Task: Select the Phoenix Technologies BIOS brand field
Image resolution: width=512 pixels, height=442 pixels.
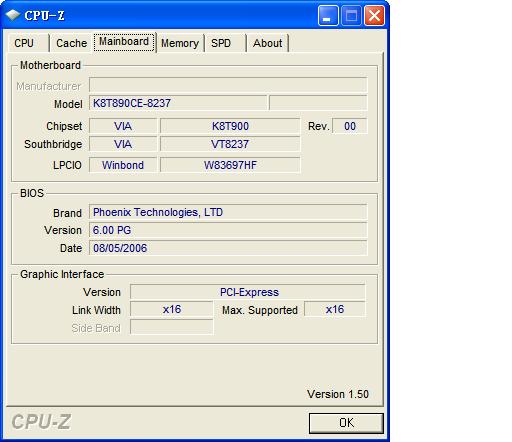Action: tap(228, 212)
